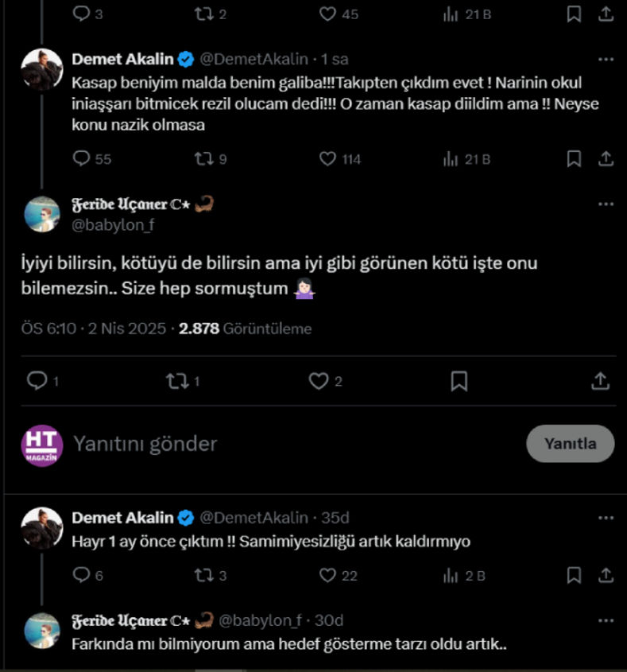Screen dimensions: 627x672
Task: Reply icon under the main tweet
Action: pos(37,382)
